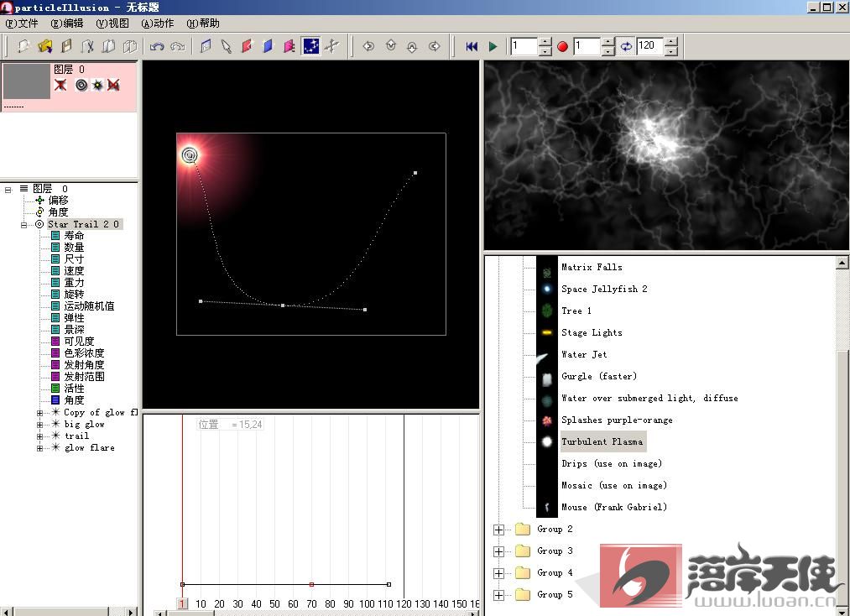Screen dimensions: 850x616
Task: Start preview with the green Play button
Action: (493, 47)
